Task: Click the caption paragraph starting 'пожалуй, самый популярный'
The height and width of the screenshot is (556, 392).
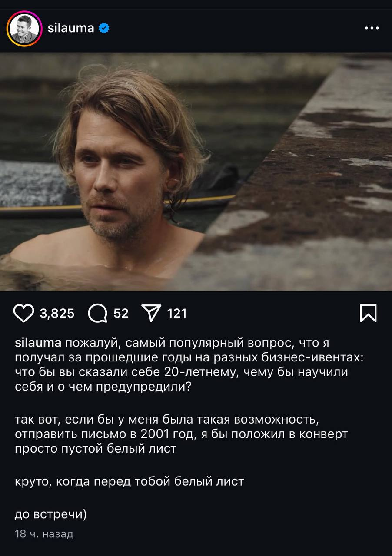Action: point(182,365)
